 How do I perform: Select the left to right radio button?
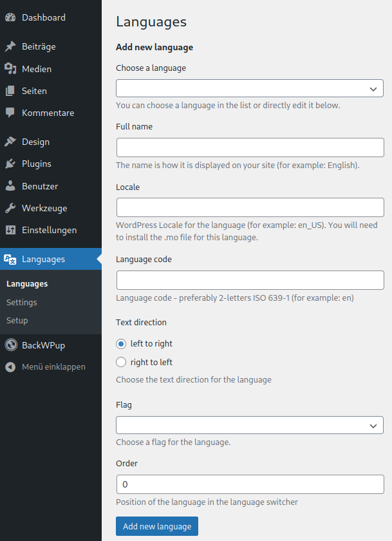[121, 344]
